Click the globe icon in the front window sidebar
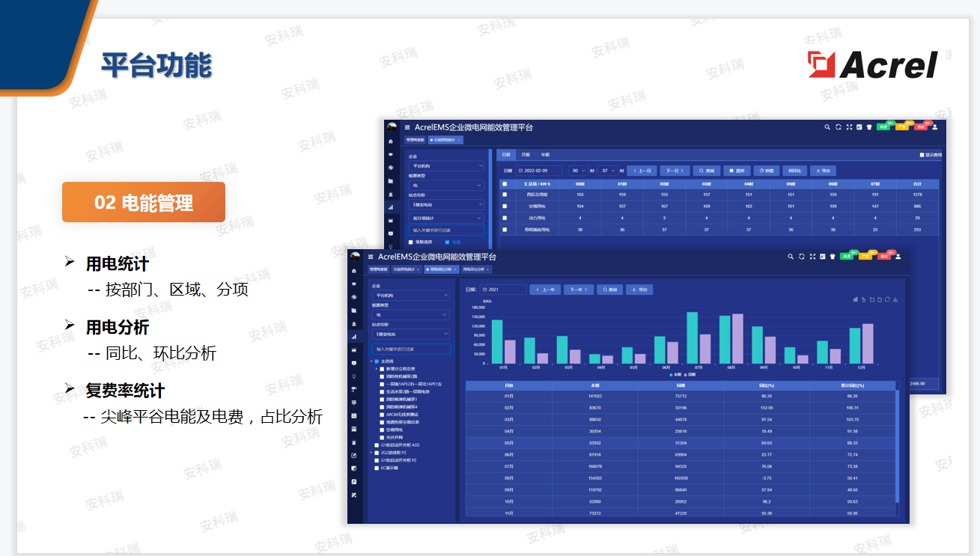 click(x=354, y=297)
